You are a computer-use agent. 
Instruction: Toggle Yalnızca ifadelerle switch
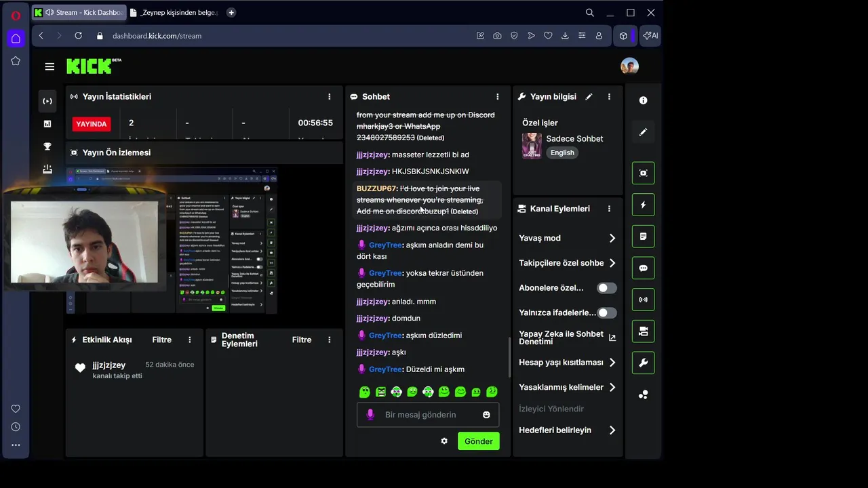point(606,313)
